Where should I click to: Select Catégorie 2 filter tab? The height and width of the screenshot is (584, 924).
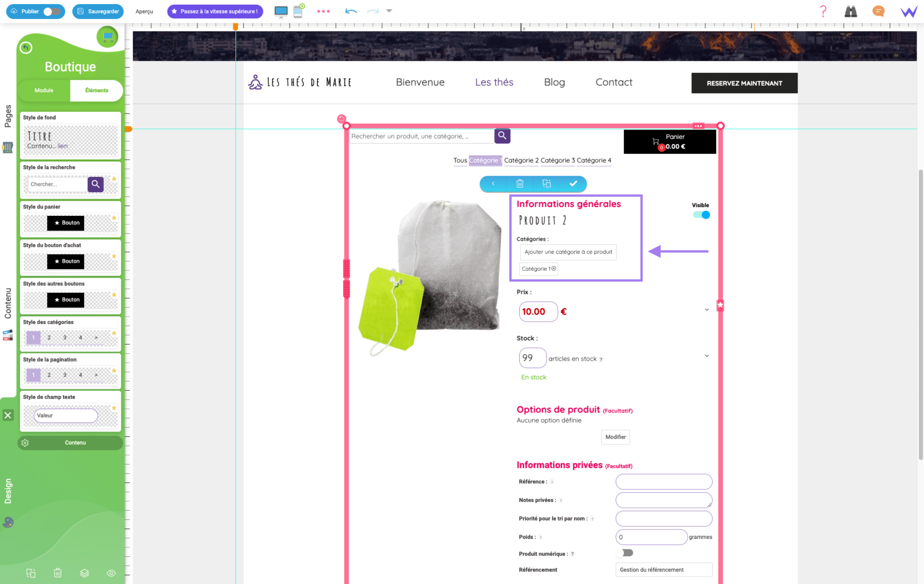tap(521, 161)
